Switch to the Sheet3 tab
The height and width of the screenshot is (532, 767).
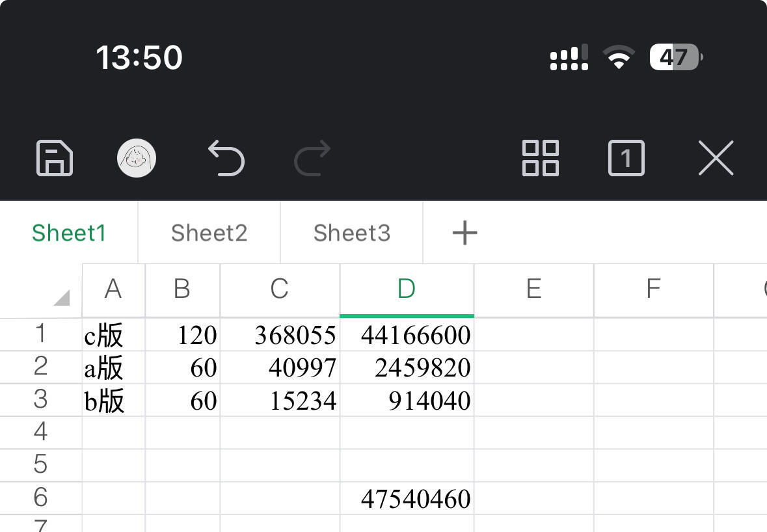point(352,233)
